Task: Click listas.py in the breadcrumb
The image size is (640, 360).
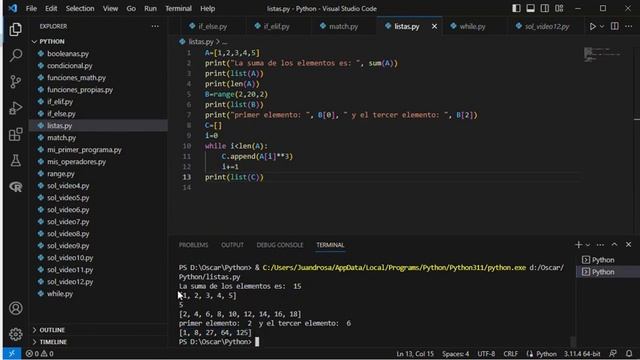Action: 201,42
